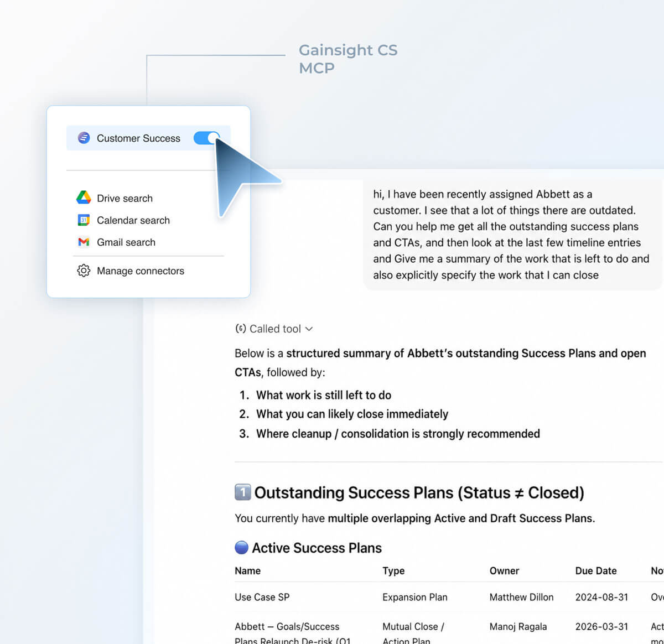This screenshot has height=644, width=664.
Task: Select Calendar search in connectors menu
Action: pos(133,220)
